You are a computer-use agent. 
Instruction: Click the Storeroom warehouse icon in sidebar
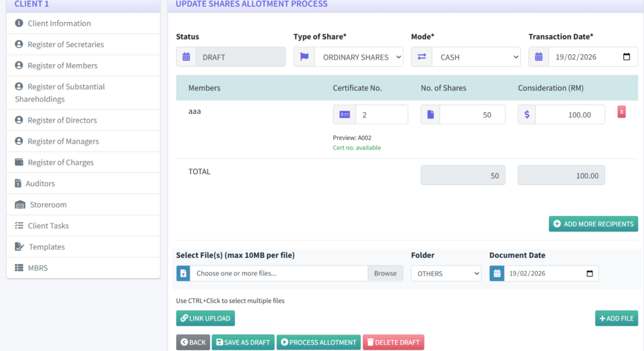pyautogui.click(x=19, y=205)
